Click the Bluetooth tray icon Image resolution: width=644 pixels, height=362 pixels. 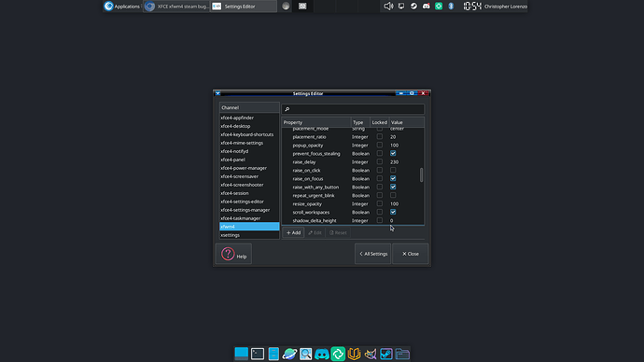pos(451,7)
